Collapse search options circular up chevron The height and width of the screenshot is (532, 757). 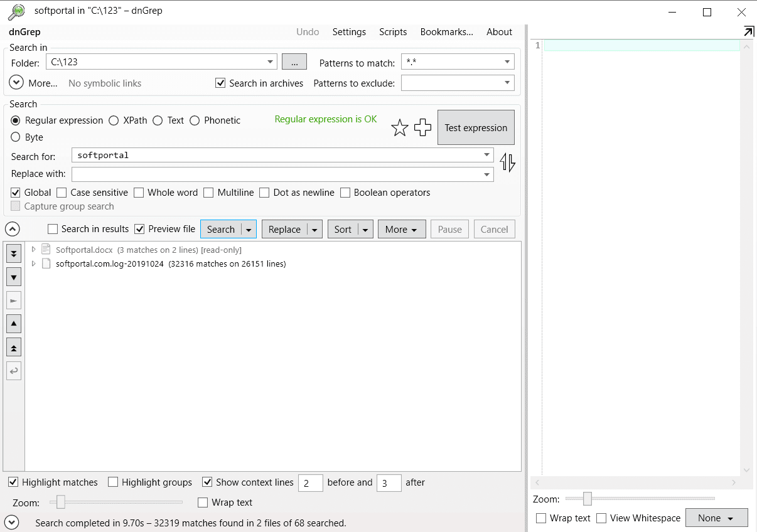click(13, 229)
